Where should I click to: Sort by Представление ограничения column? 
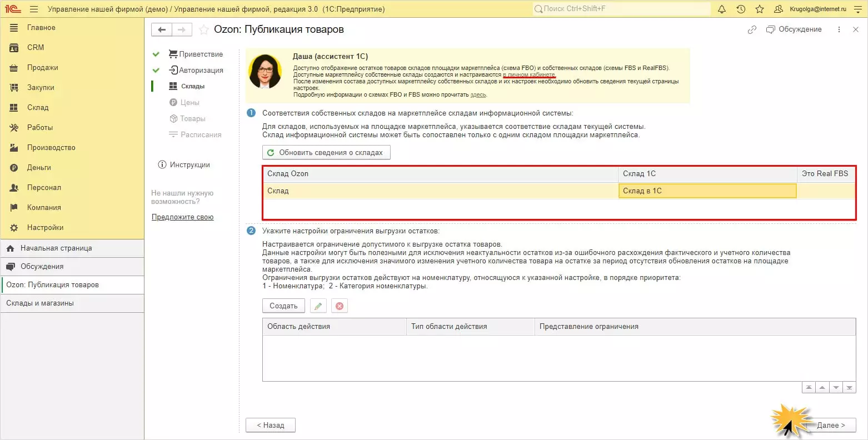pos(695,327)
